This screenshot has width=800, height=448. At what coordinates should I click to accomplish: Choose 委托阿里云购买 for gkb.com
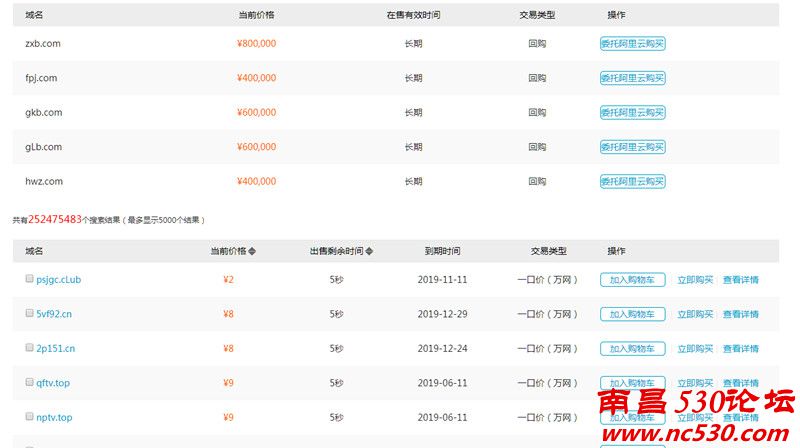632,113
